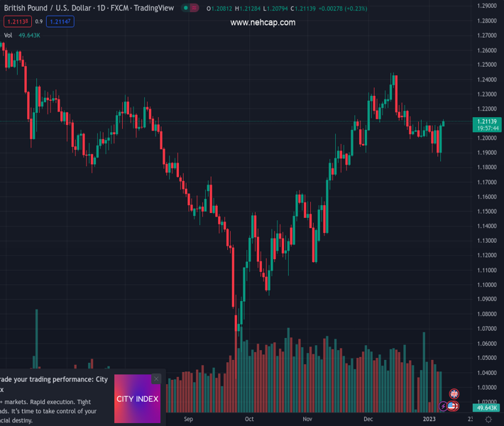Click the volume value 49.643K axis label
The height and width of the screenshot is (426, 504).
point(487,408)
